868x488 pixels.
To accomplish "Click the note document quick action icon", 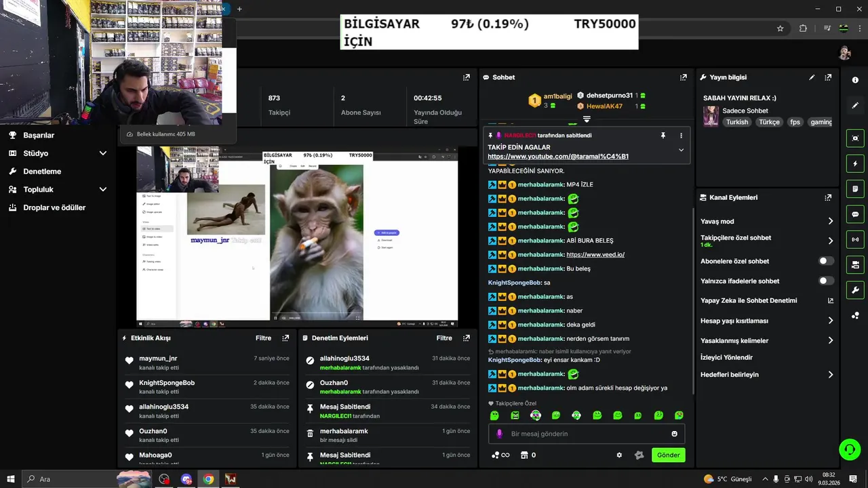I will coord(855,188).
